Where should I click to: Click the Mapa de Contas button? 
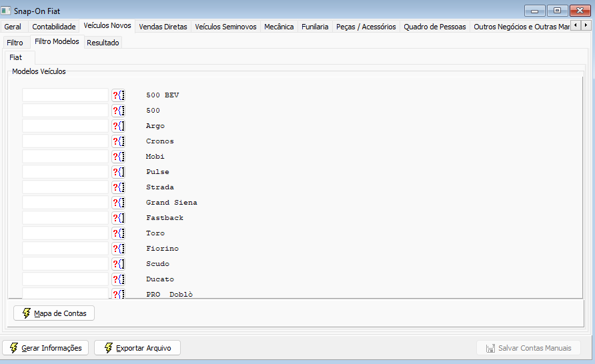tap(54, 313)
